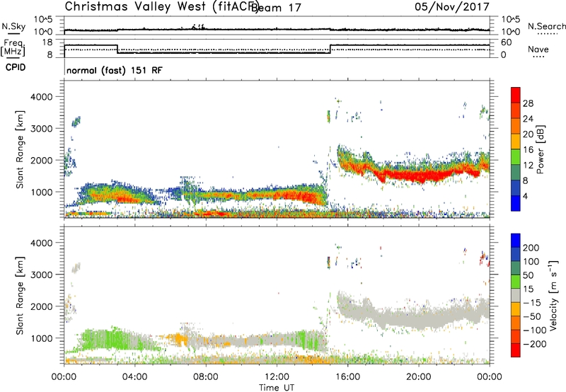Click the '60' right axis tick of Nave
This screenshot has width=566, height=392.
pyautogui.click(x=507, y=42)
